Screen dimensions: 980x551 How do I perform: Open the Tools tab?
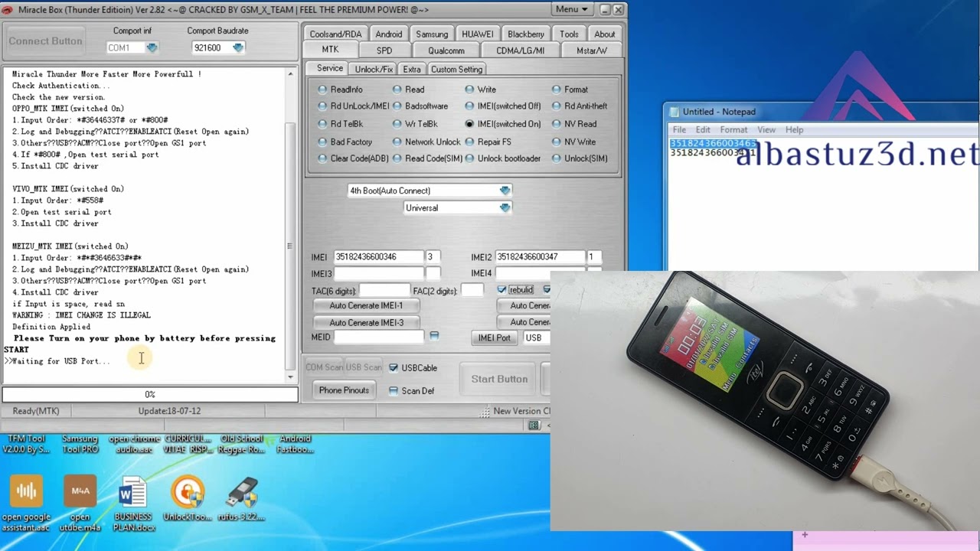(569, 34)
